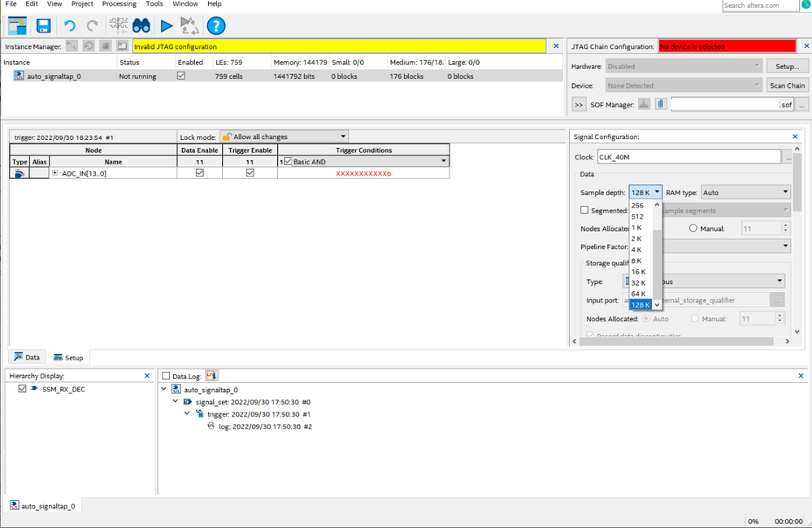This screenshot has width=812, height=528.
Task: Start Run Analysis with the play icon
Action: pos(166,26)
